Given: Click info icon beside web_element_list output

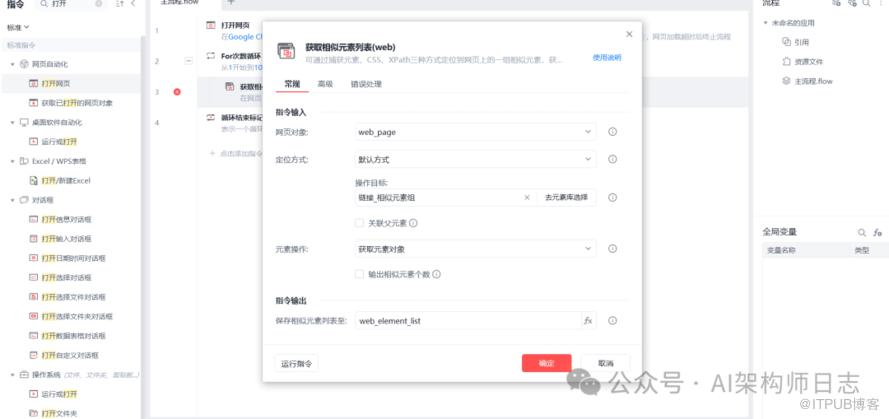Looking at the screenshot, I should [x=612, y=320].
